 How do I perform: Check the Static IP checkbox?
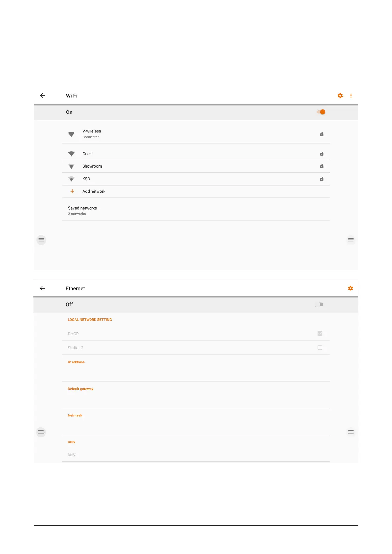[320, 347]
